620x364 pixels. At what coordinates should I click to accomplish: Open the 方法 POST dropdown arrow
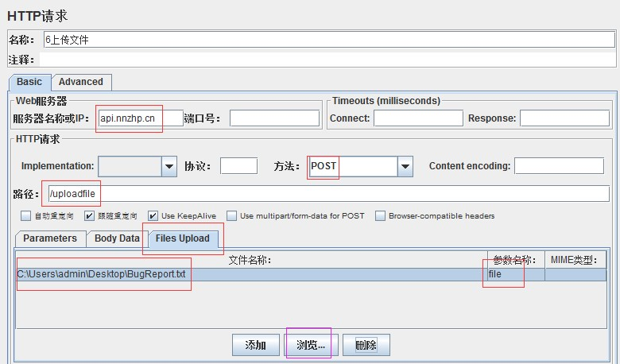[x=405, y=166]
